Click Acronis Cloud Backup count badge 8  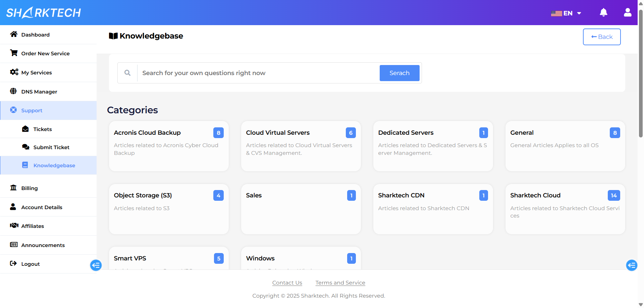(x=219, y=133)
